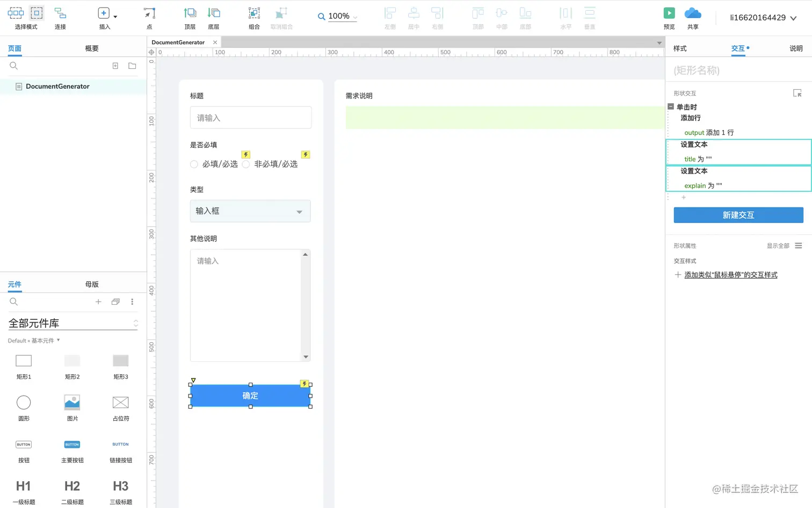Switch to the 交互 interactions tab

(x=738, y=48)
